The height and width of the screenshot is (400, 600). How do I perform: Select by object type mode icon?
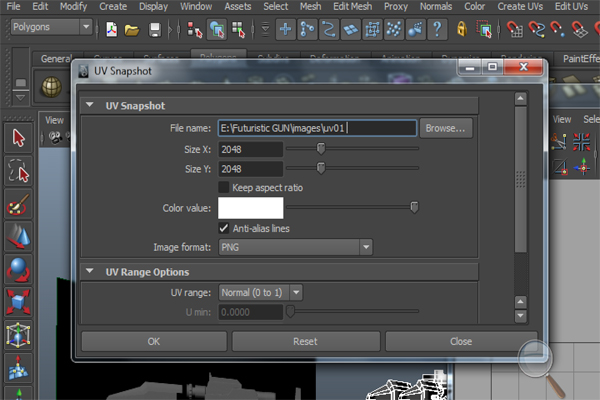[x=217, y=29]
